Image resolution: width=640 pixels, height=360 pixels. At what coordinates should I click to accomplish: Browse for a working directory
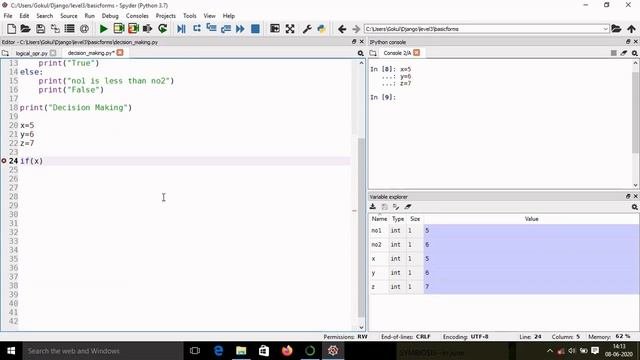coord(616,29)
